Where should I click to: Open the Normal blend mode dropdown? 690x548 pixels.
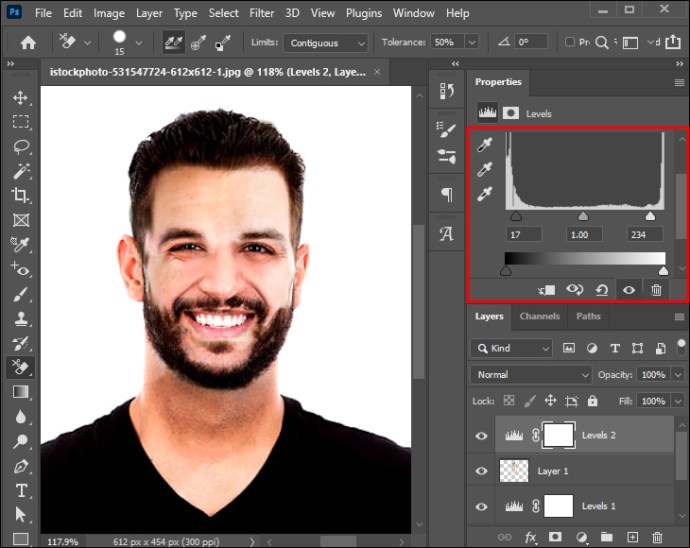pyautogui.click(x=530, y=375)
